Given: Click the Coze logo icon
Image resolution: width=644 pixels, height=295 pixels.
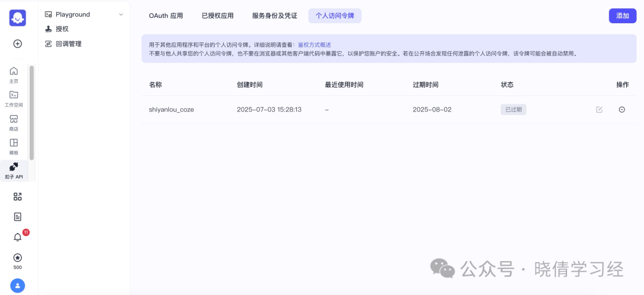Looking at the screenshot, I should tap(18, 18).
